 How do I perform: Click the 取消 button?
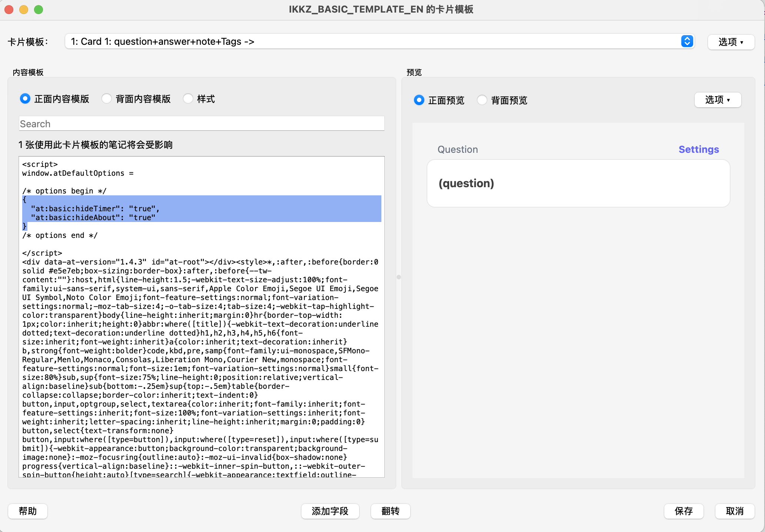coord(735,511)
